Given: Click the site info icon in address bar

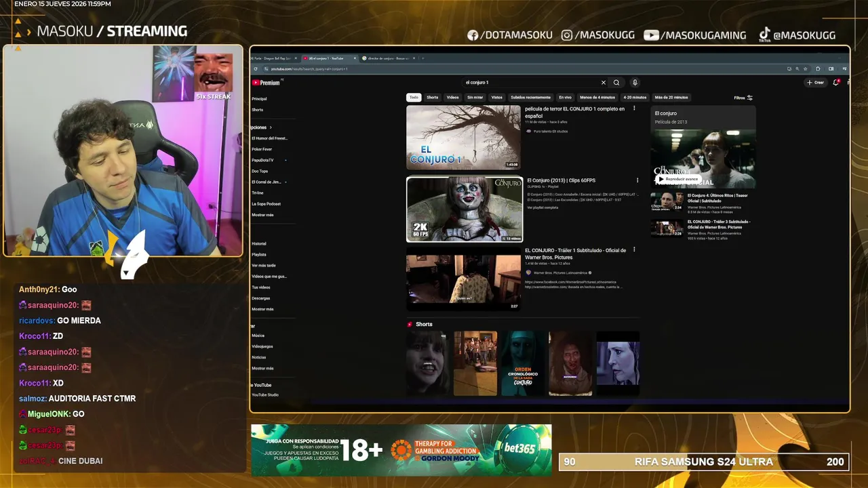Looking at the screenshot, I should [266, 68].
